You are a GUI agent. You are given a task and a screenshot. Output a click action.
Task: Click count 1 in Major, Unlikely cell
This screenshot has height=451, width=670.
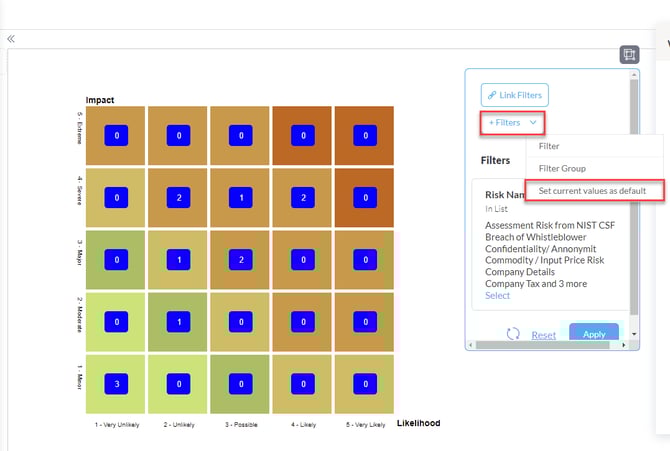pyautogui.click(x=178, y=260)
